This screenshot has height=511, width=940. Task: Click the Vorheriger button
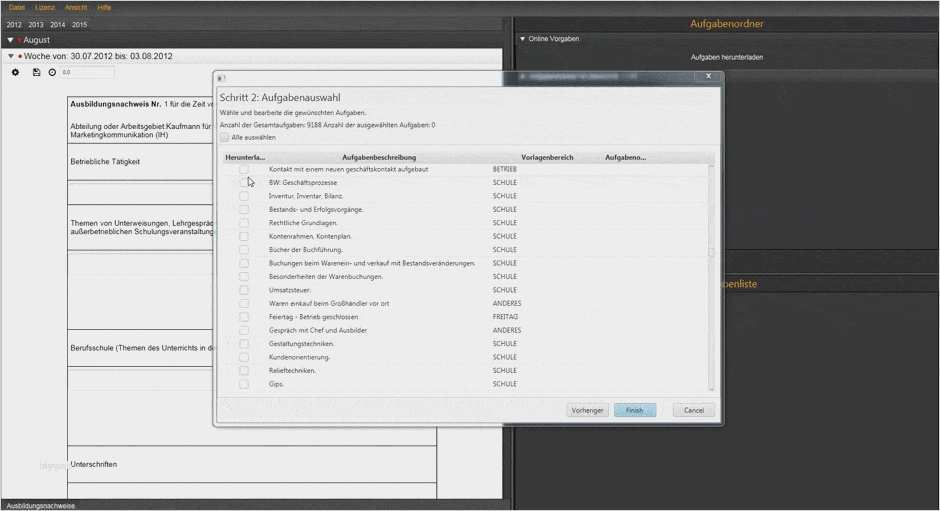(x=588, y=410)
